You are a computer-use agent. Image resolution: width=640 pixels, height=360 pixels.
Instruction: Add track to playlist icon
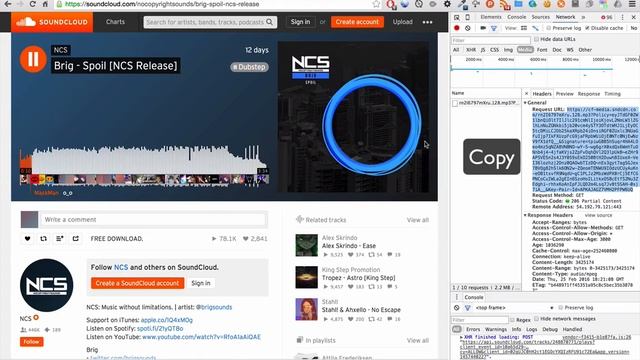(60, 239)
